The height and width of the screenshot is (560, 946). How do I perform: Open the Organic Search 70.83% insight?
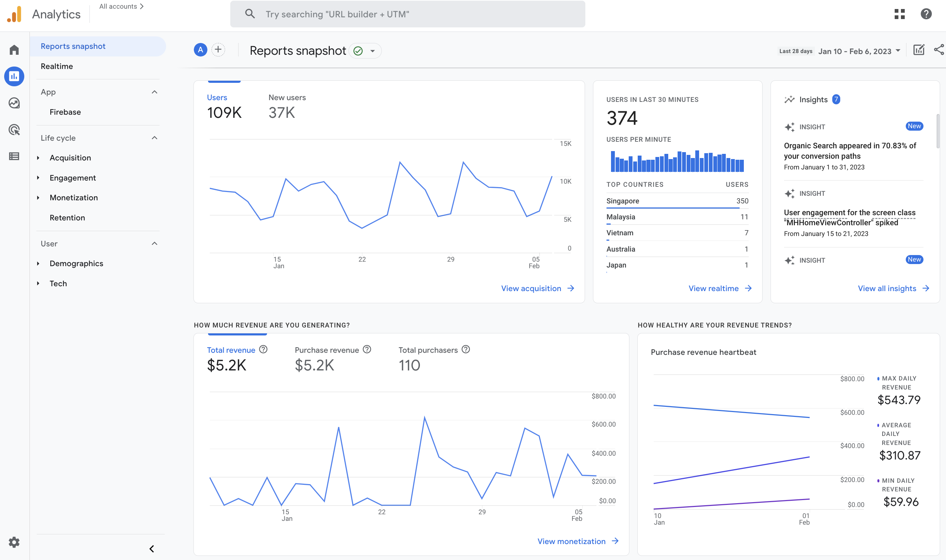pos(850,150)
